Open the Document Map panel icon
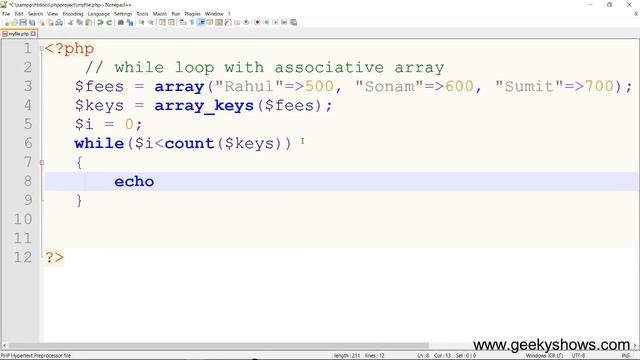Image resolution: width=640 pixels, height=360 pixels. coord(219,22)
